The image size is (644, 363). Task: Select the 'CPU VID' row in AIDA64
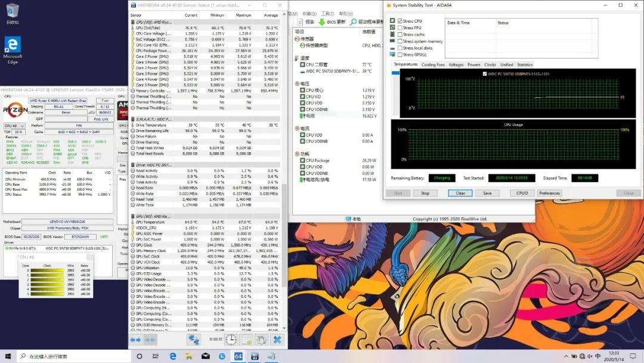[338, 97]
